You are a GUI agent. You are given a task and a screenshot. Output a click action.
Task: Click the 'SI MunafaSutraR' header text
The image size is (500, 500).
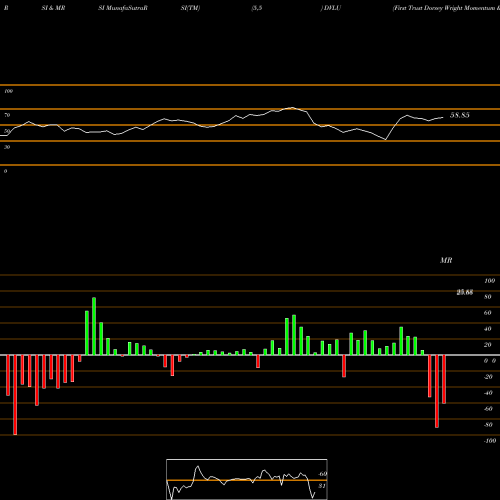[123, 8]
